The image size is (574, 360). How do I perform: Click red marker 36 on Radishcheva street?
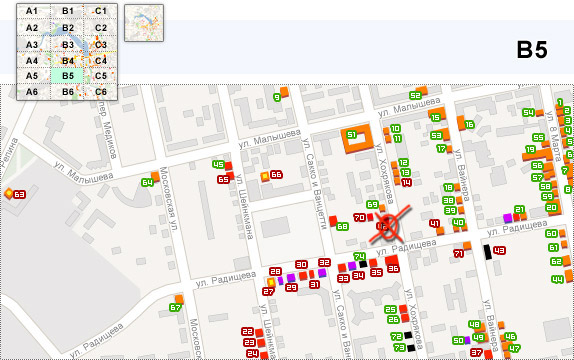tap(393, 268)
